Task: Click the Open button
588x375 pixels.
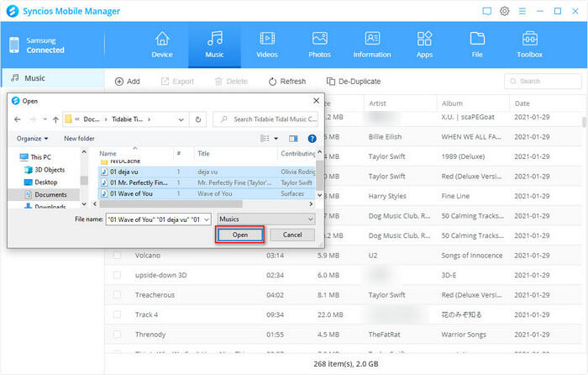Action: pos(240,235)
